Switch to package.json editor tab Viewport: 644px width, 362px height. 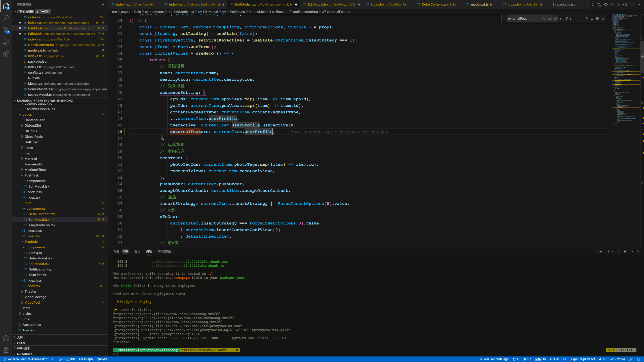[567, 5]
